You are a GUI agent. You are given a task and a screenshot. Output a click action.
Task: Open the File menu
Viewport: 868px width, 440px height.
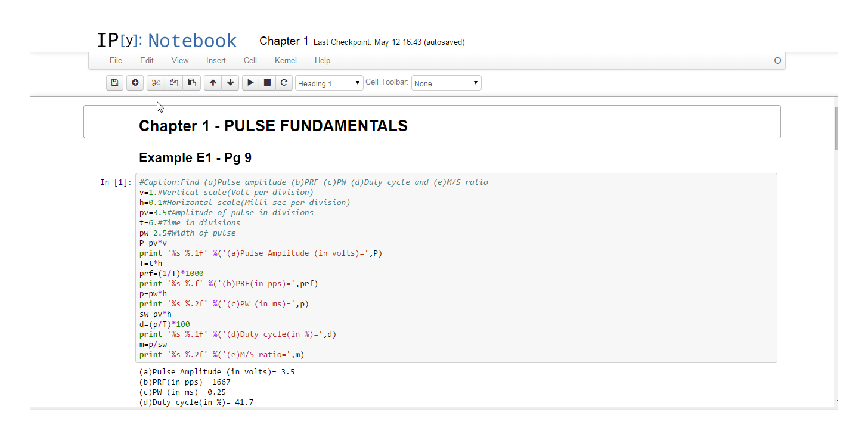[x=116, y=60]
